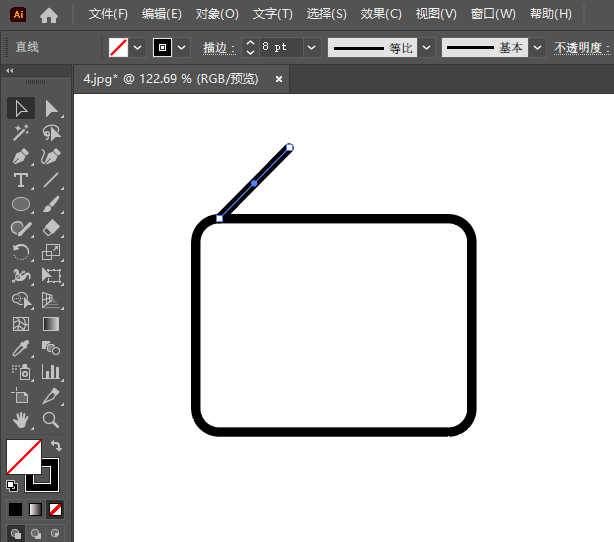This screenshot has height=542, width=614.
Task: Click the Home icon
Action: click(49, 15)
